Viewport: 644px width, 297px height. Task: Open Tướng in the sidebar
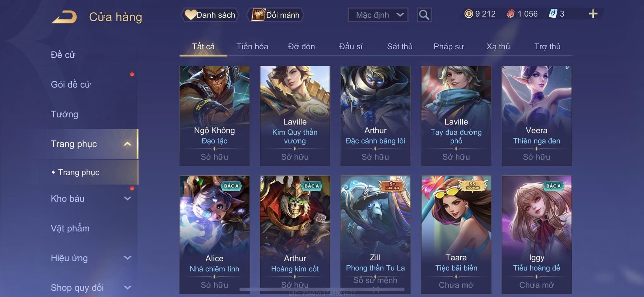(x=64, y=114)
